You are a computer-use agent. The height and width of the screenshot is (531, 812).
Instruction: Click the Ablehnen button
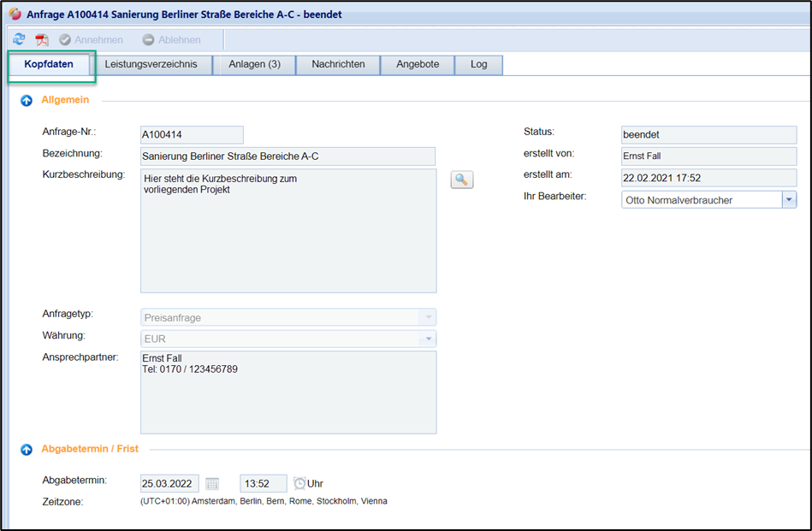pyautogui.click(x=171, y=40)
